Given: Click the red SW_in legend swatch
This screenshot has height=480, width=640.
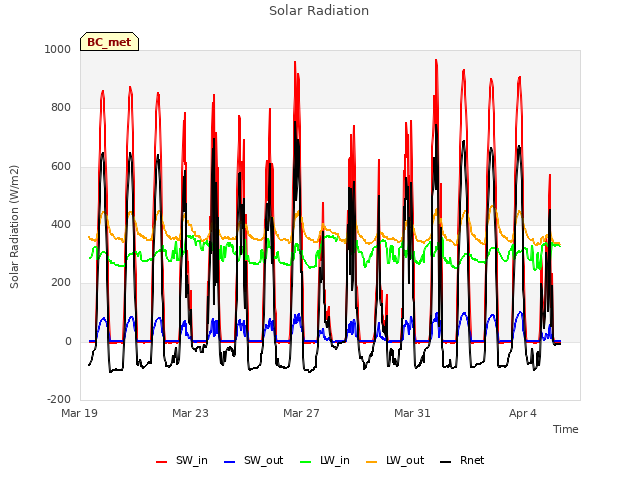Looking at the screenshot, I should (x=162, y=462).
